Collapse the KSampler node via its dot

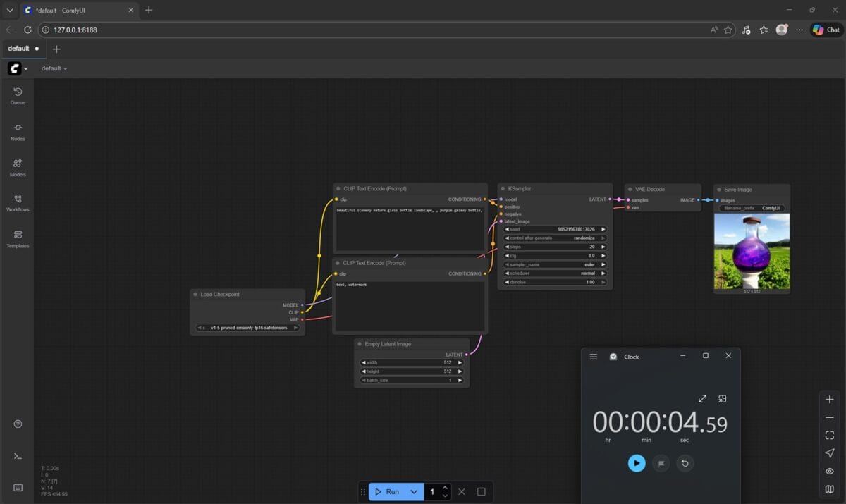pos(502,189)
